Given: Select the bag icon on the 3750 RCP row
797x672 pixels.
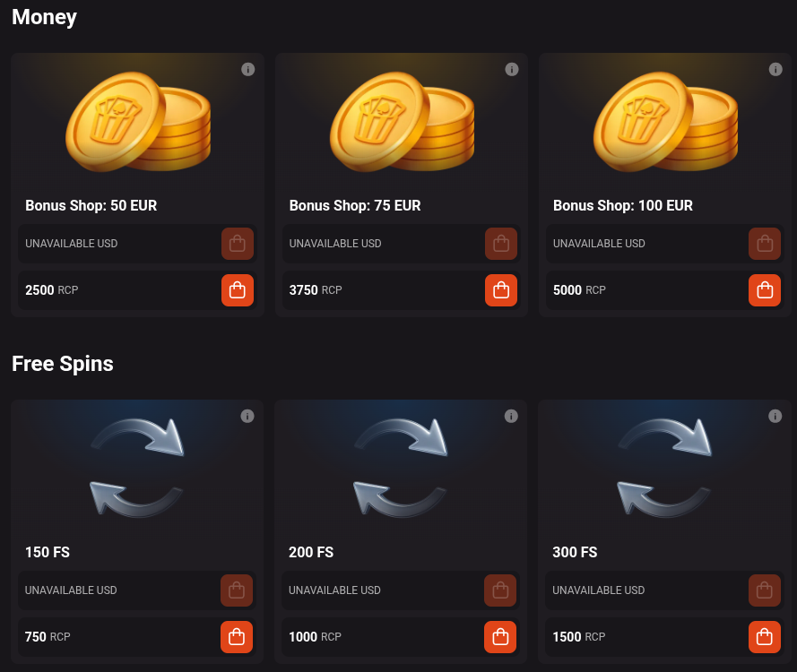Looking at the screenshot, I should tap(500, 289).
